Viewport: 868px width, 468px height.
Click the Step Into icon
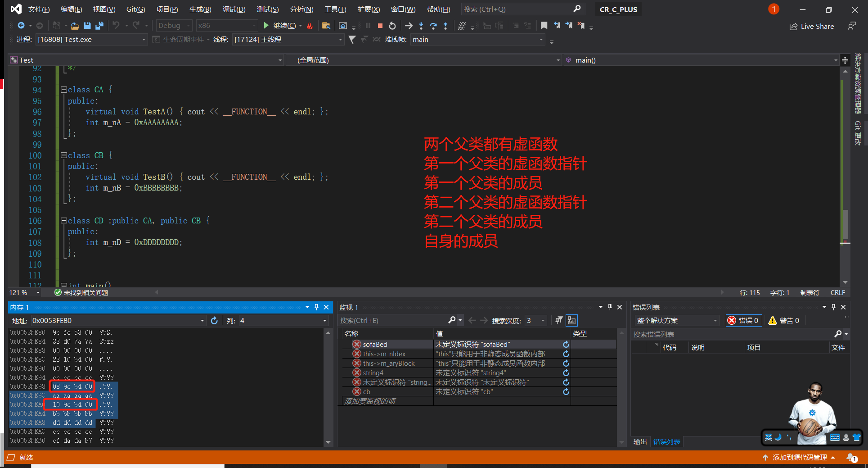click(x=421, y=26)
